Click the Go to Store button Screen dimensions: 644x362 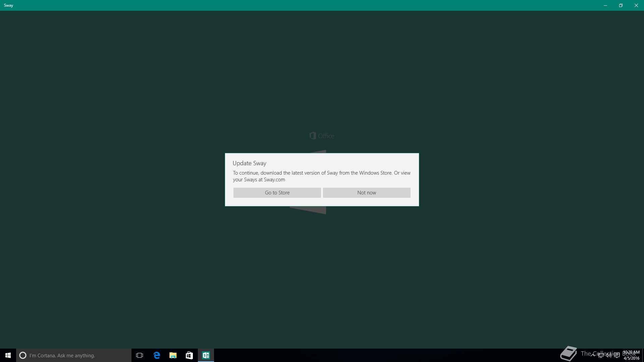point(277,193)
